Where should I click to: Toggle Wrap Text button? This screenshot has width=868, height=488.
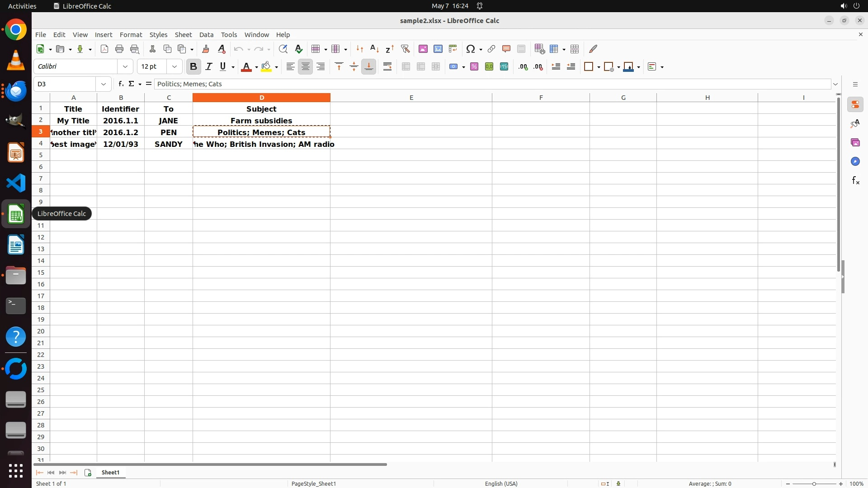(x=387, y=66)
